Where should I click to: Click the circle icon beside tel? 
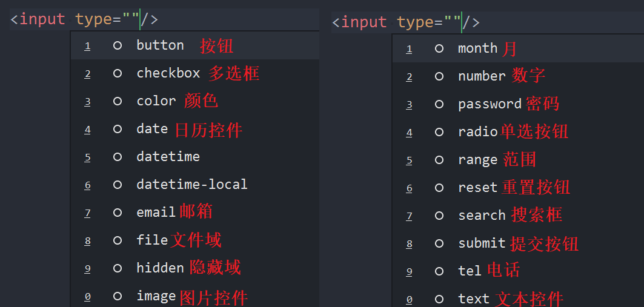[x=439, y=271]
